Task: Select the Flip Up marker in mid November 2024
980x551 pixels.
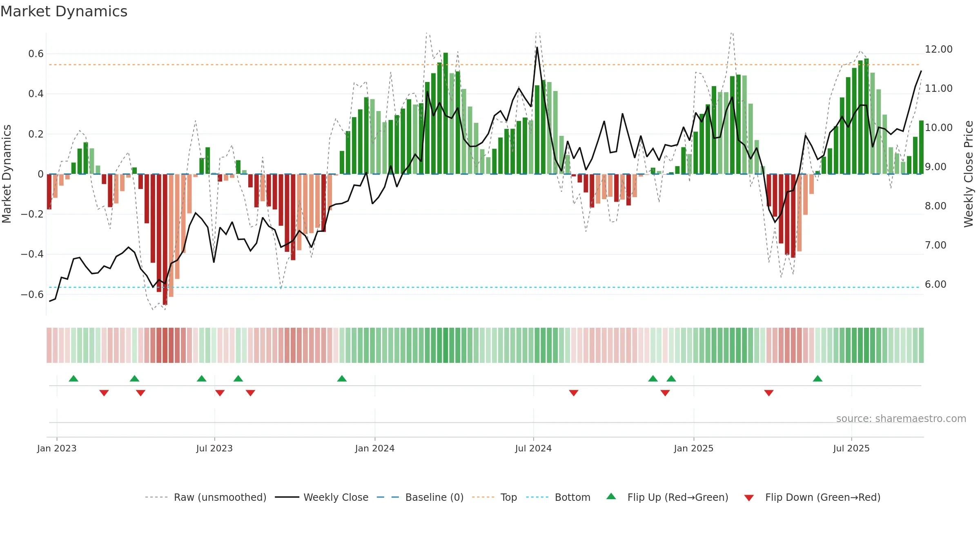Action: pos(653,378)
